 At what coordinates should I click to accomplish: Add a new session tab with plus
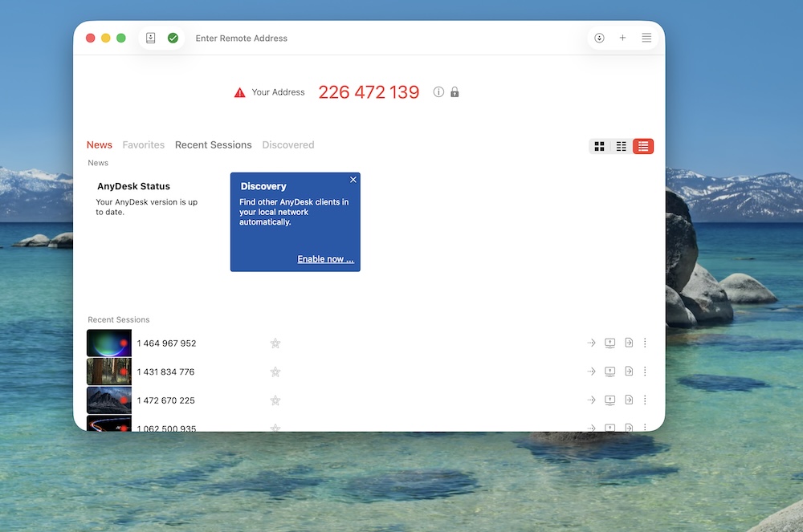pos(623,38)
